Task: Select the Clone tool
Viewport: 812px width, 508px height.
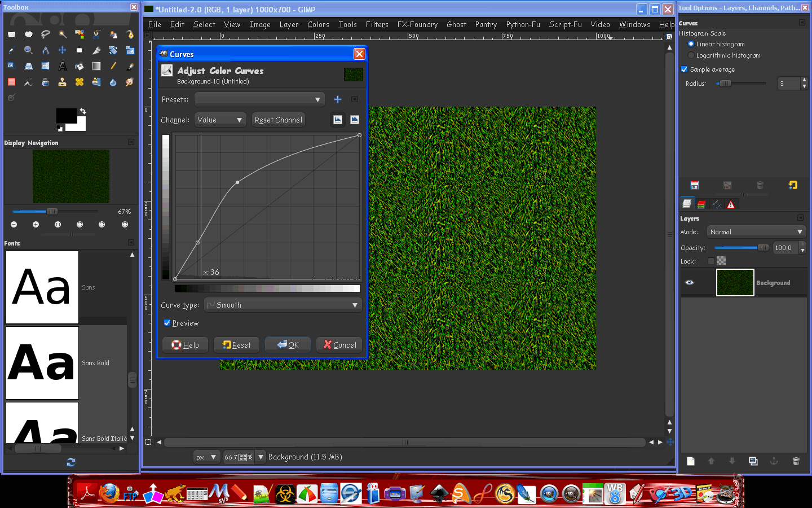Action: [x=62, y=82]
